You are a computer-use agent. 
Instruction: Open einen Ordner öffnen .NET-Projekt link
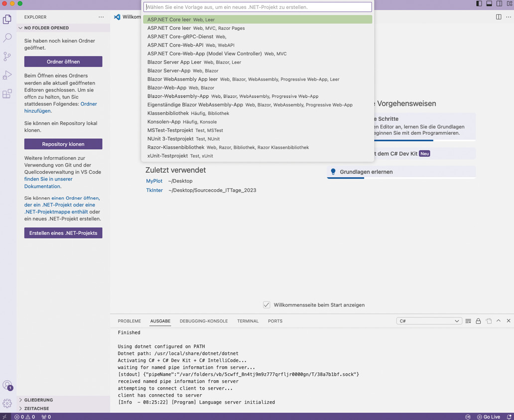(62, 205)
